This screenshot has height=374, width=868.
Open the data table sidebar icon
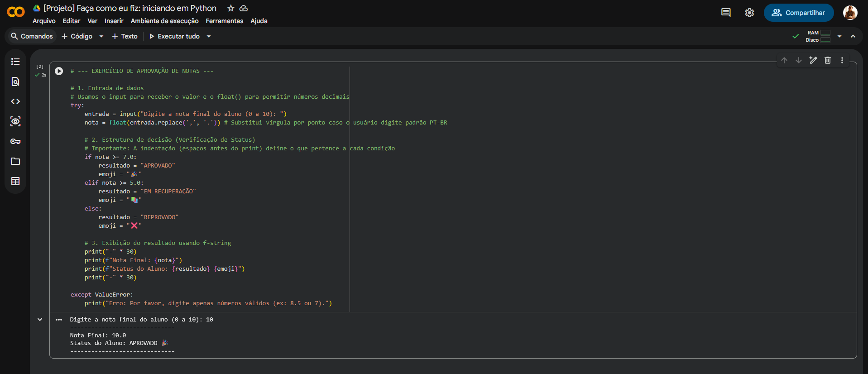coord(15,181)
